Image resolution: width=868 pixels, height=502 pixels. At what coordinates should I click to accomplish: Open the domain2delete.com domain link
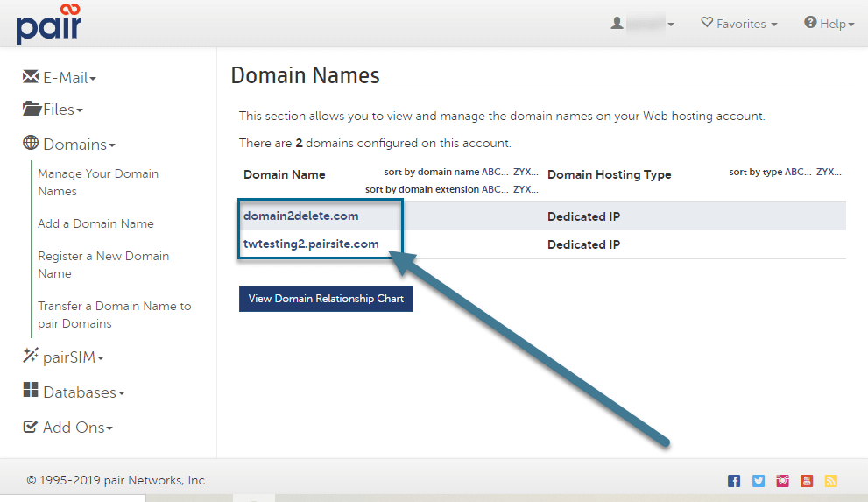point(300,216)
